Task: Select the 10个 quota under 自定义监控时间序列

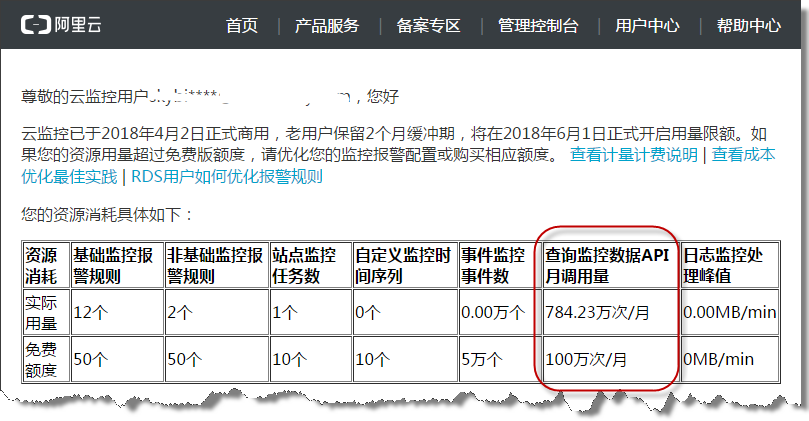Action: (405, 359)
